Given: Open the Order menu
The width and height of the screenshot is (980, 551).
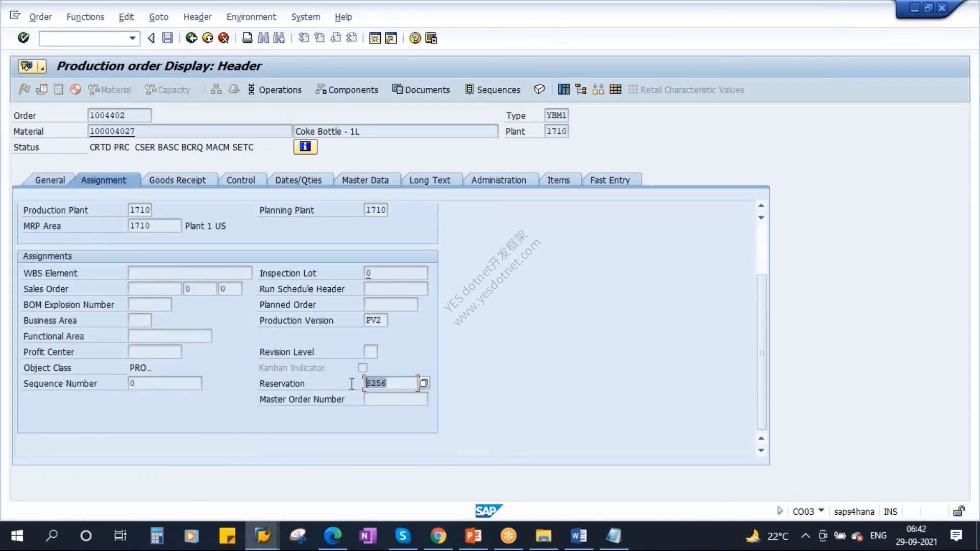Looking at the screenshot, I should 40,17.
